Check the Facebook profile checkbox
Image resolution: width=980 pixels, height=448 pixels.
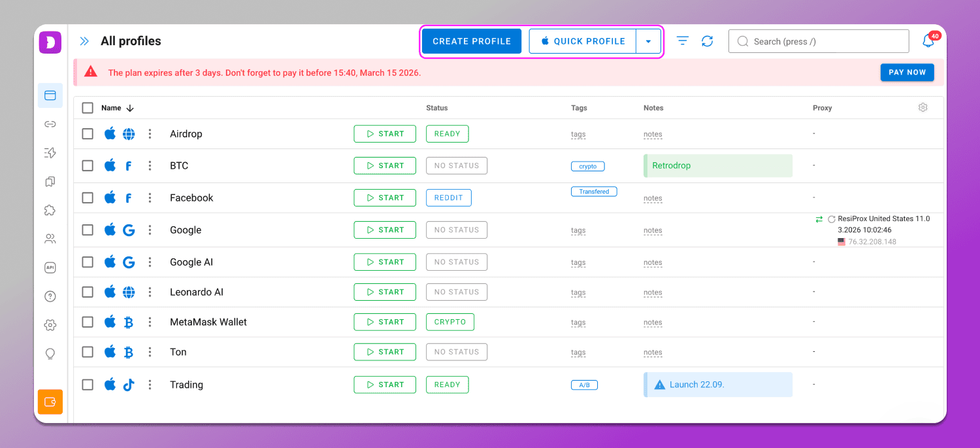click(88, 198)
